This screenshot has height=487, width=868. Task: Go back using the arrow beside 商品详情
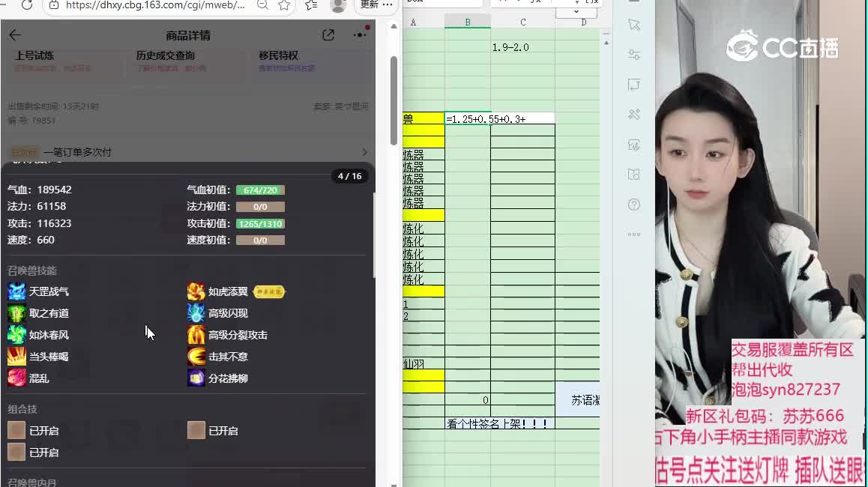(15, 35)
